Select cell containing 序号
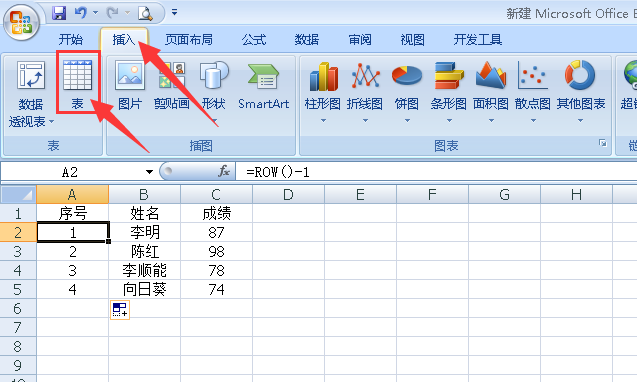 (x=72, y=213)
